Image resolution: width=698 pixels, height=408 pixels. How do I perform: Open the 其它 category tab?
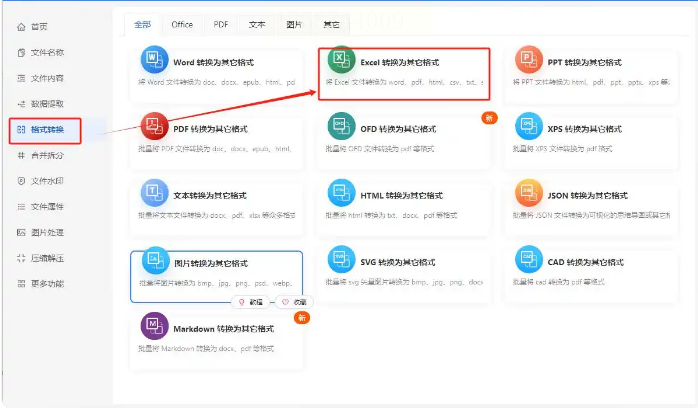(x=331, y=24)
